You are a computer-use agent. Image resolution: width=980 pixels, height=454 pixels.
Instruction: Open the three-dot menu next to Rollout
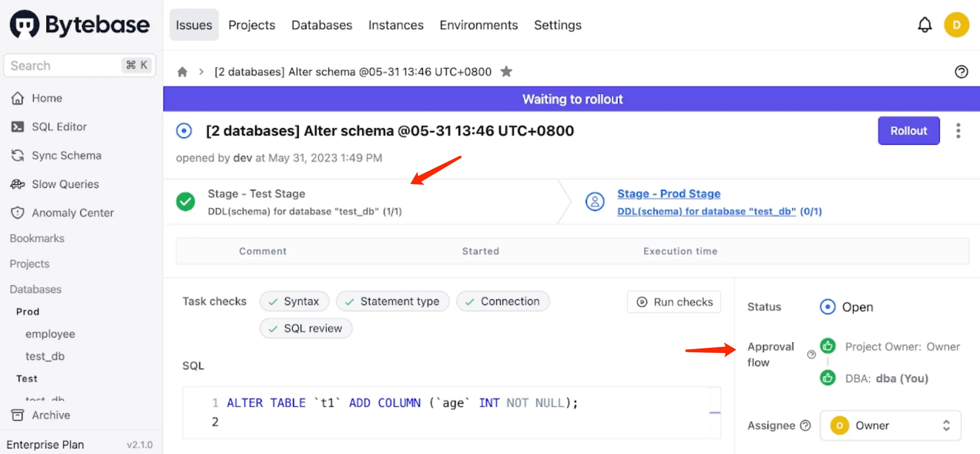[958, 131]
